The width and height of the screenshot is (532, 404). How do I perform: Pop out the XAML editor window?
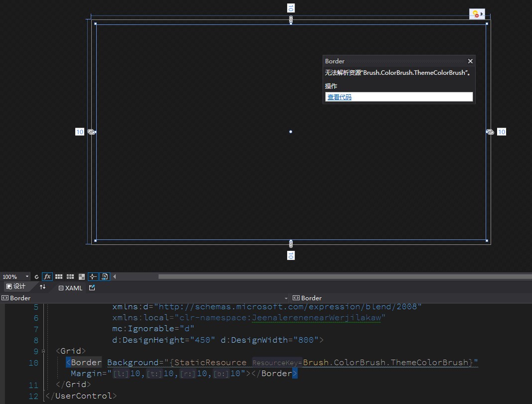click(x=92, y=288)
